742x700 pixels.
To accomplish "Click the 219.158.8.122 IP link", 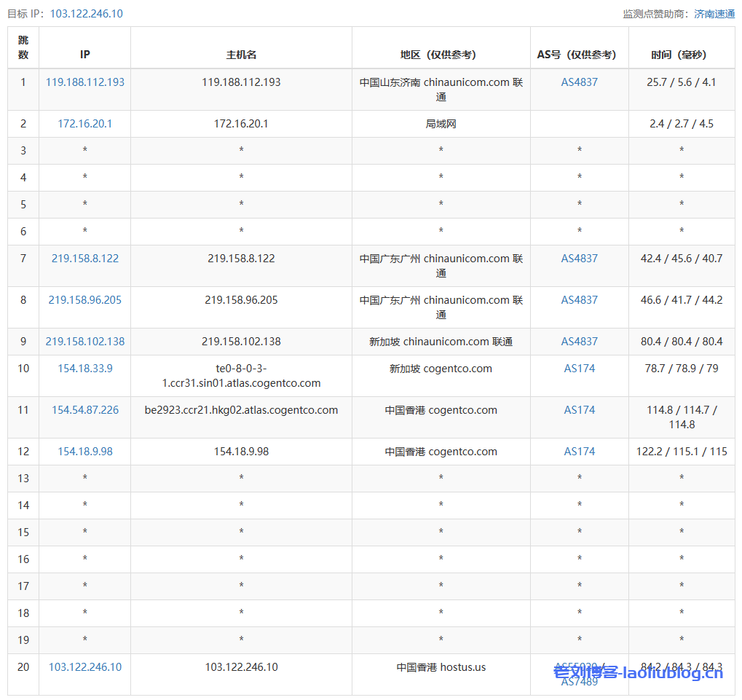I will click(85, 259).
